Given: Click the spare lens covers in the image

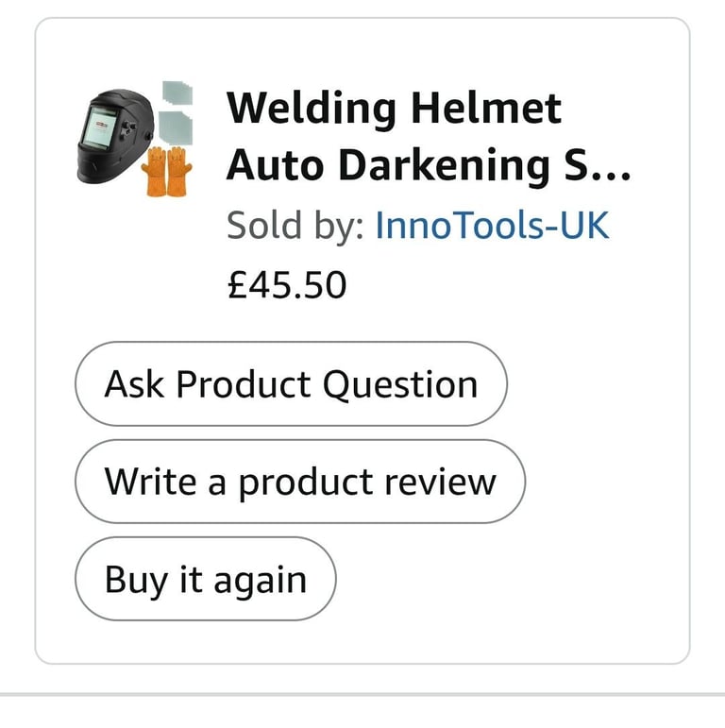Looking at the screenshot, I should [x=176, y=113].
